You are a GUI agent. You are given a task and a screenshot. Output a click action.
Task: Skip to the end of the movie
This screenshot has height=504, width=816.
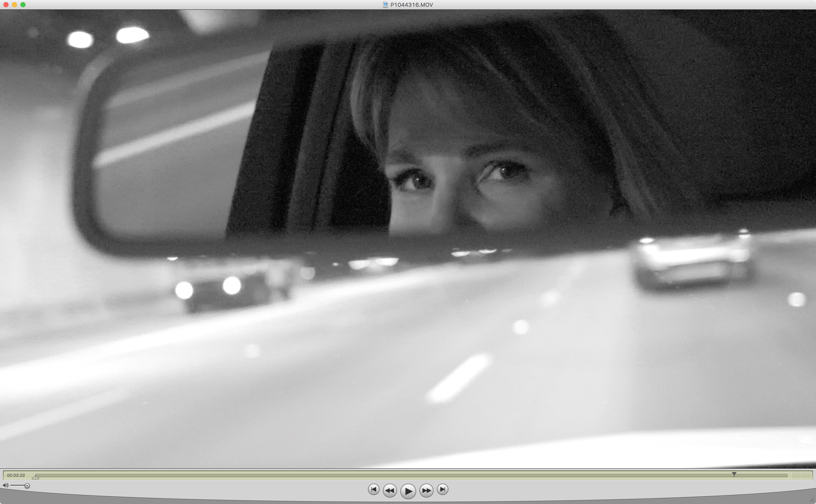click(x=442, y=489)
